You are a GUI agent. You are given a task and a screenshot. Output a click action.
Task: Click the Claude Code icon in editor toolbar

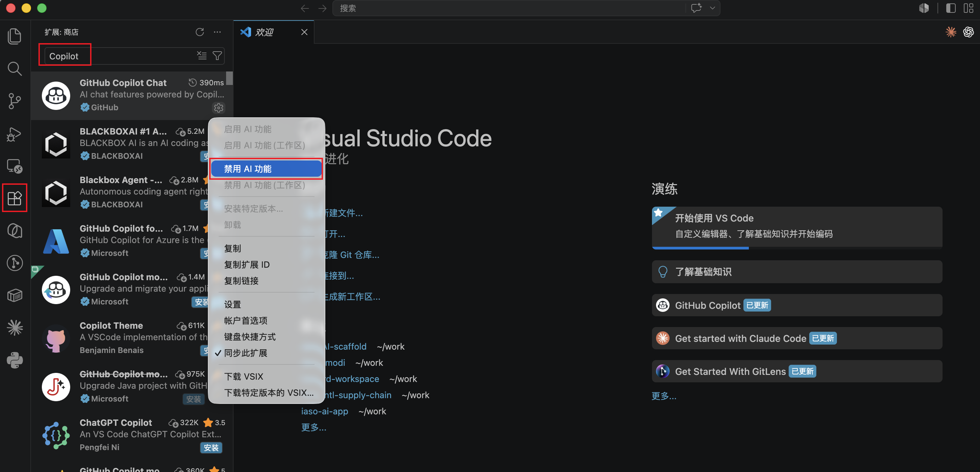(x=951, y=32)
